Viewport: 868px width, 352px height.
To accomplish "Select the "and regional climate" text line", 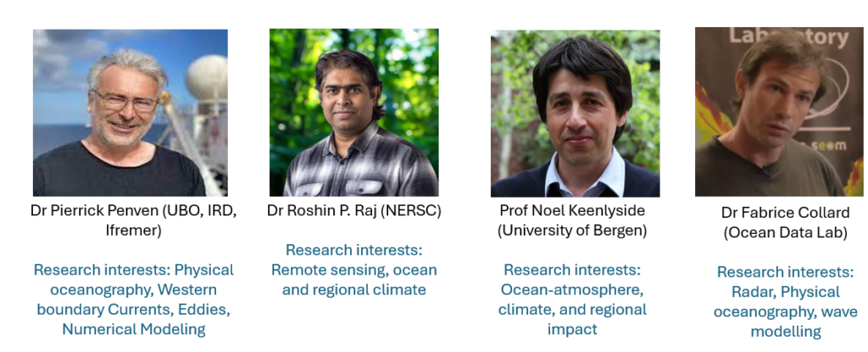I will coord(353,289).
